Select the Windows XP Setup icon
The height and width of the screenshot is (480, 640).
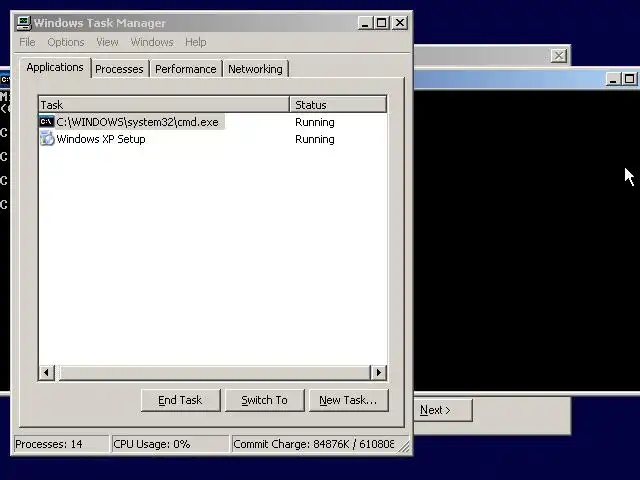47,139
